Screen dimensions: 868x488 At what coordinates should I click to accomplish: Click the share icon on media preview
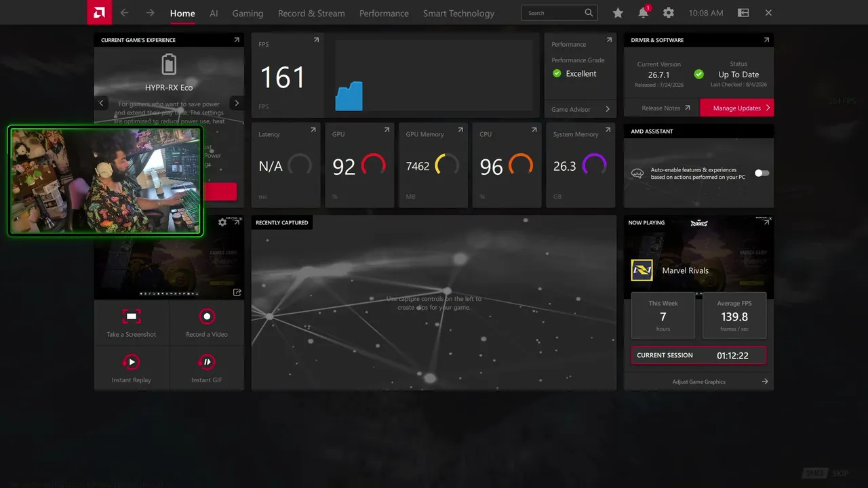[x=237, y=292]
